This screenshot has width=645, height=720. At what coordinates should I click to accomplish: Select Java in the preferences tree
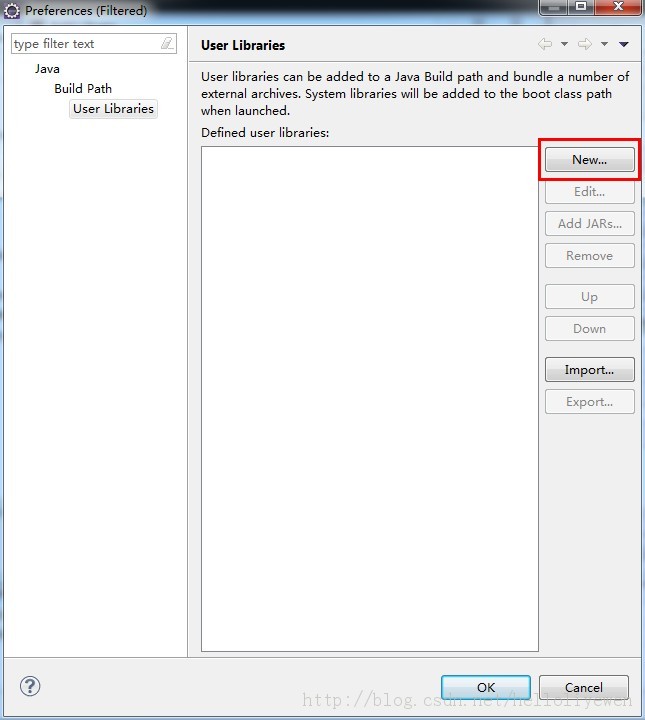point(47,69)
